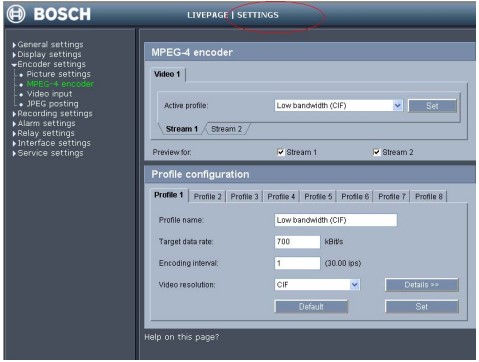Select the Profile 4 tab

coord(281,197)
